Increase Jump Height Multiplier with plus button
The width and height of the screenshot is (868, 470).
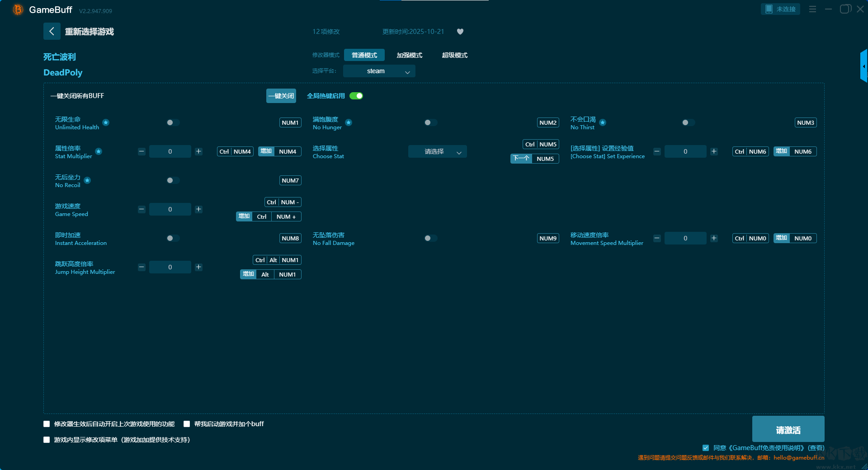click(x=198, y=267)
